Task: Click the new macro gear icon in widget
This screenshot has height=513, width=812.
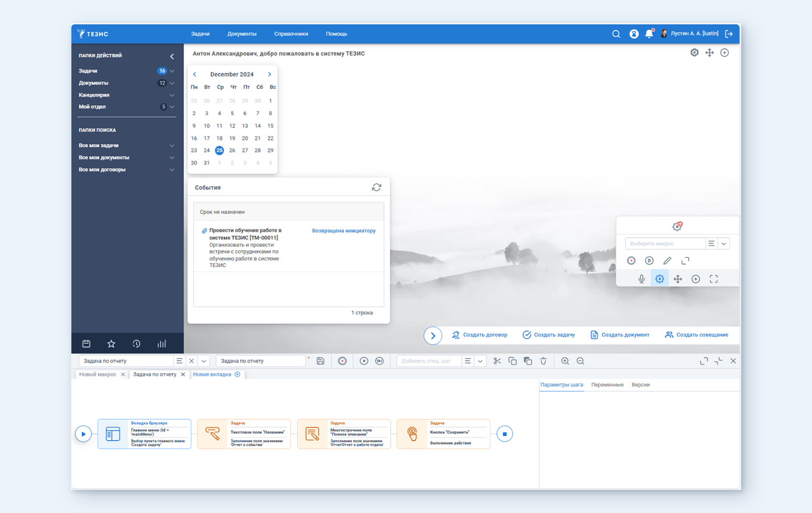Action: pyautogui.click(x=677, y=226)
